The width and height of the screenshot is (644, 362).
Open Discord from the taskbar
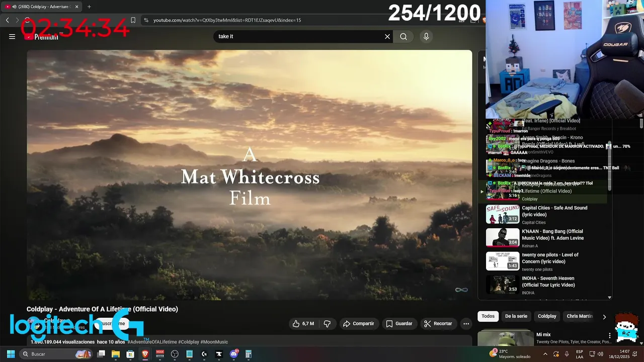234,354
